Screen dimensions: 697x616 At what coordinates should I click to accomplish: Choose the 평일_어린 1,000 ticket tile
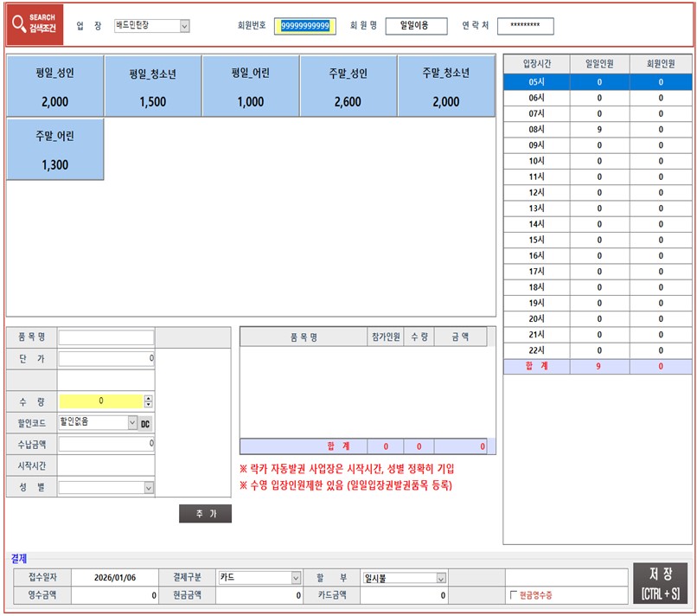click(x=250, y=87)
